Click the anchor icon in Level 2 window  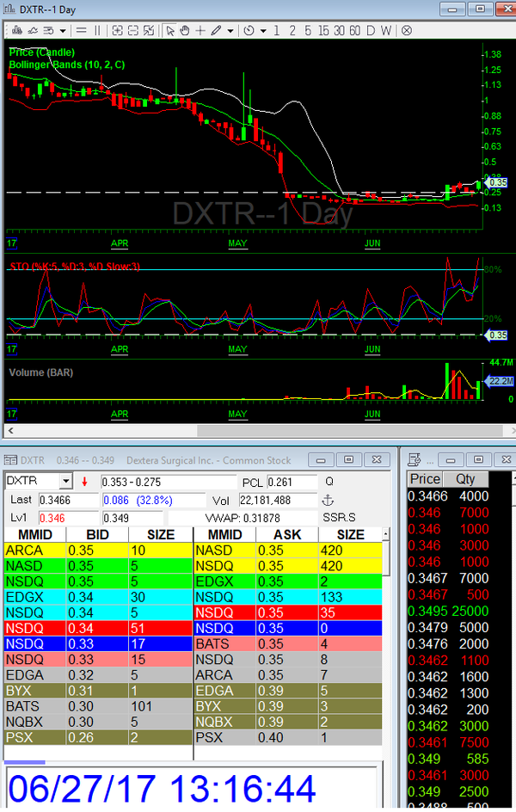click(326, 501)
